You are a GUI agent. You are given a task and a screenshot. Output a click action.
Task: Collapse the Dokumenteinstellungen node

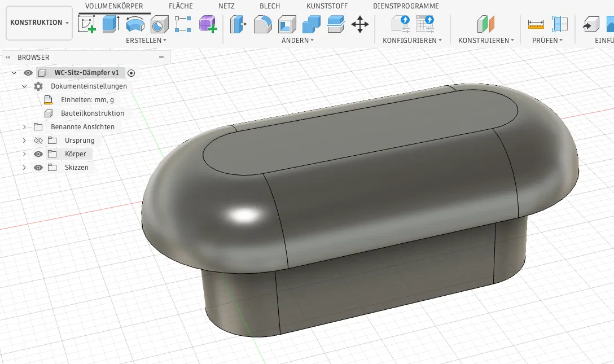coord(24,86)
